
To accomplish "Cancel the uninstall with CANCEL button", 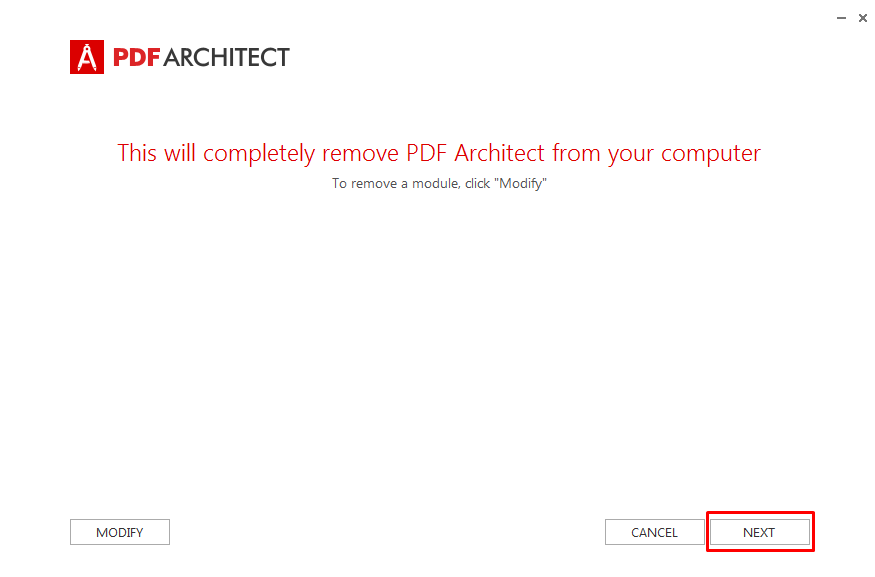I will pyautogui.click(x=655, y=532).
